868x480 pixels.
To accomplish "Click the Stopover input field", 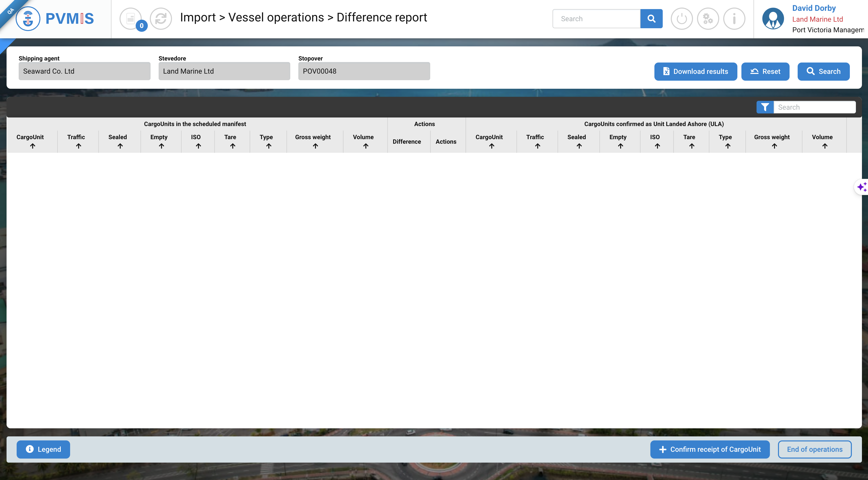I will (x=364, y=71).
